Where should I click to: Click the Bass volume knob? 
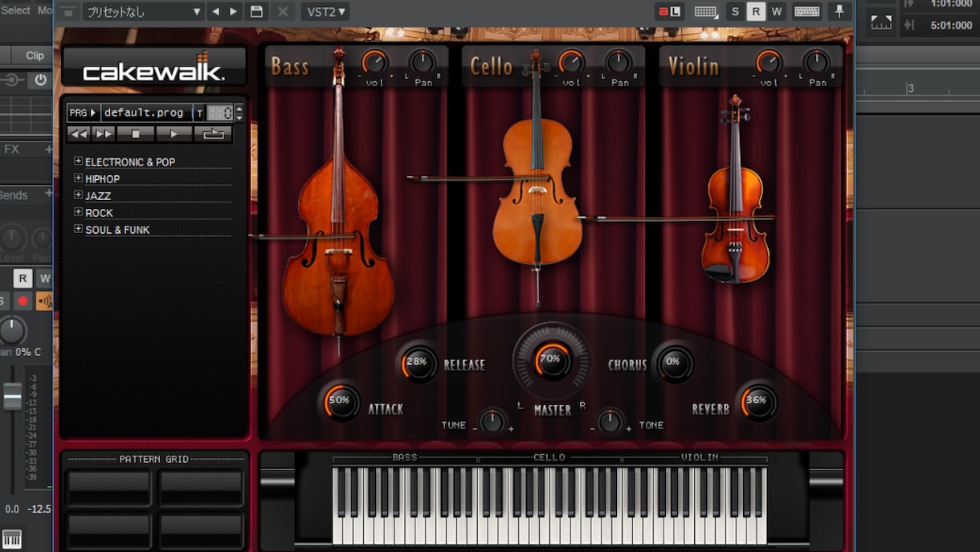tap(374, 62)
